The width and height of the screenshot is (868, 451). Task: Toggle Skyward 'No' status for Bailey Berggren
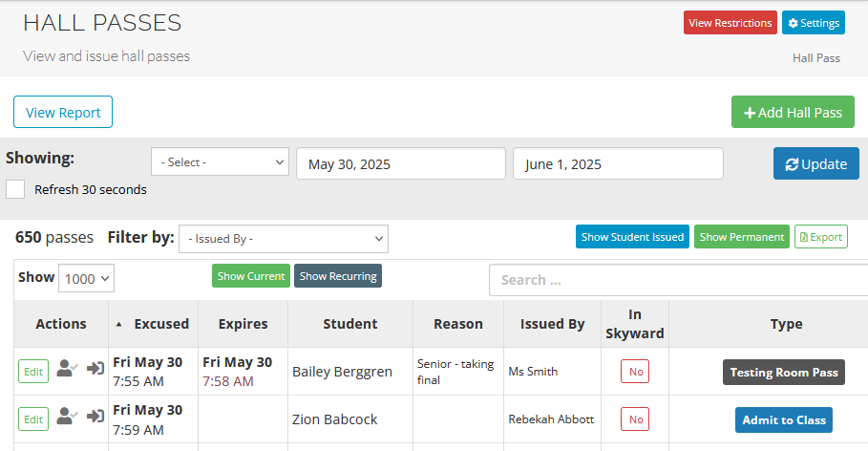(x=635, y=372)
